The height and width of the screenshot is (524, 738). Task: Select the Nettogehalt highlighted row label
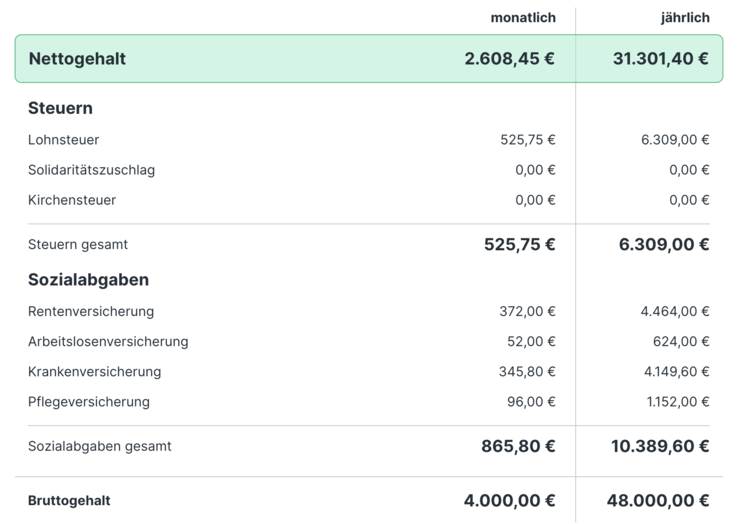(x=77, y=59)
